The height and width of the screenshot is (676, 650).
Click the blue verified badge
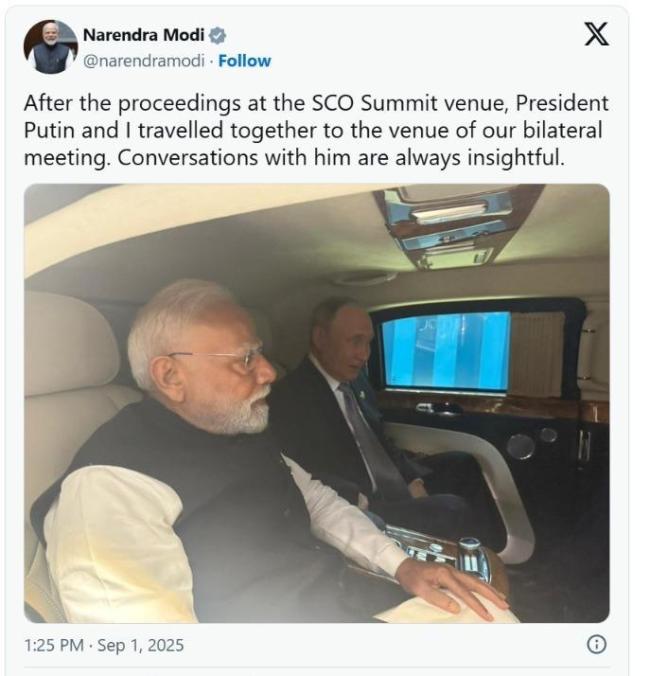pyautogui.click(x=217, y=35)
